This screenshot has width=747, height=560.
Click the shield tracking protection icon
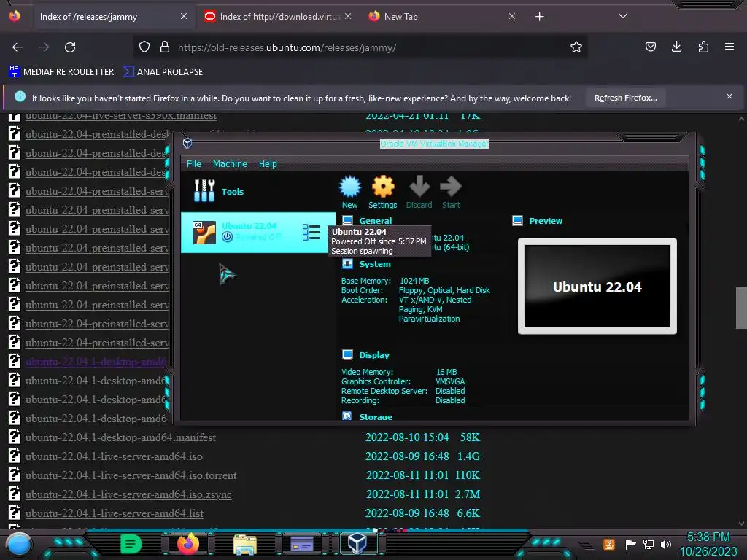(x=144, y=47)
